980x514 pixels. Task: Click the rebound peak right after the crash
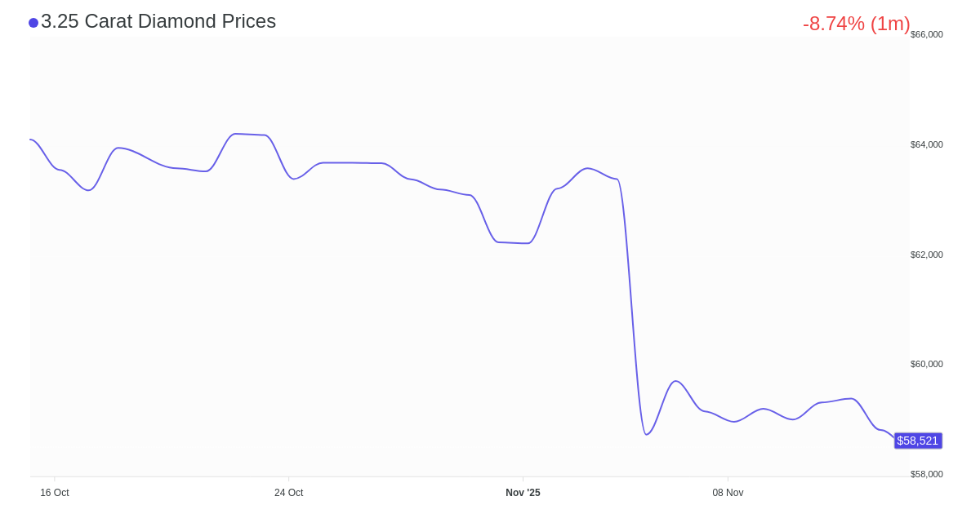675,381
